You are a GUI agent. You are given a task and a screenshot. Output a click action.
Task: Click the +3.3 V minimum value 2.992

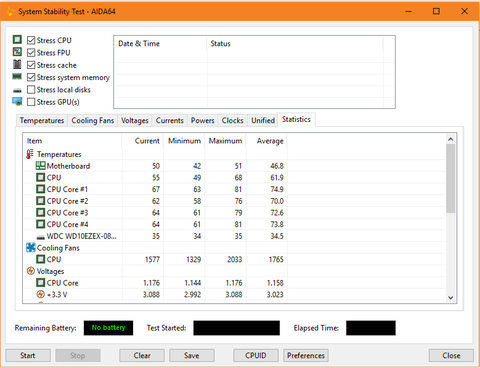point(193,295)
